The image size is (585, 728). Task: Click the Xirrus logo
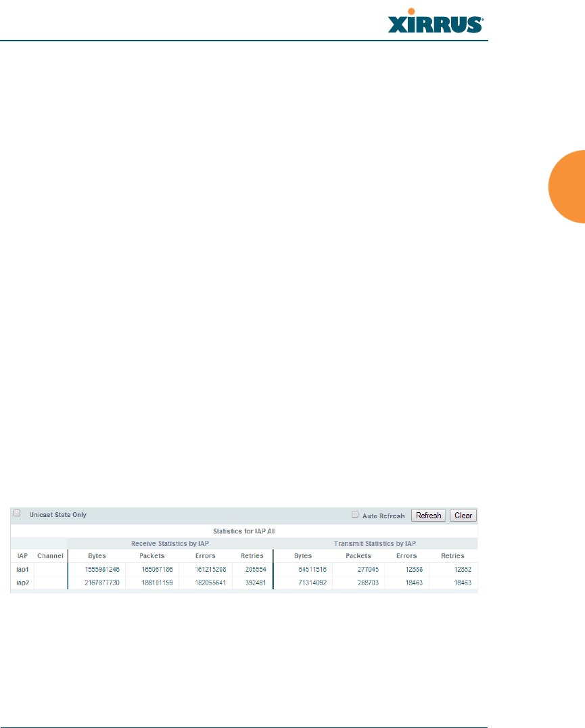point(436,21)
